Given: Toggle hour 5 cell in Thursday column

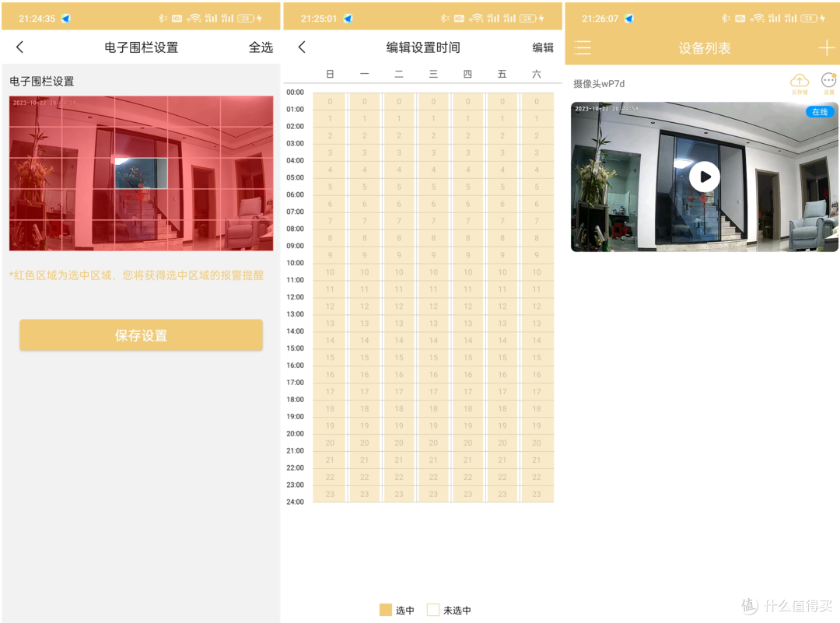Looking at the screenshot, I should (x=467, y=187).
